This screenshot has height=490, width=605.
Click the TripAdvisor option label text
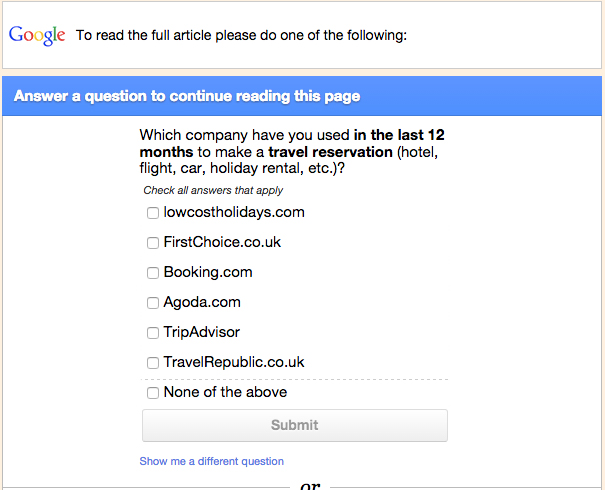pyautogui.click(x=202, y=332)
